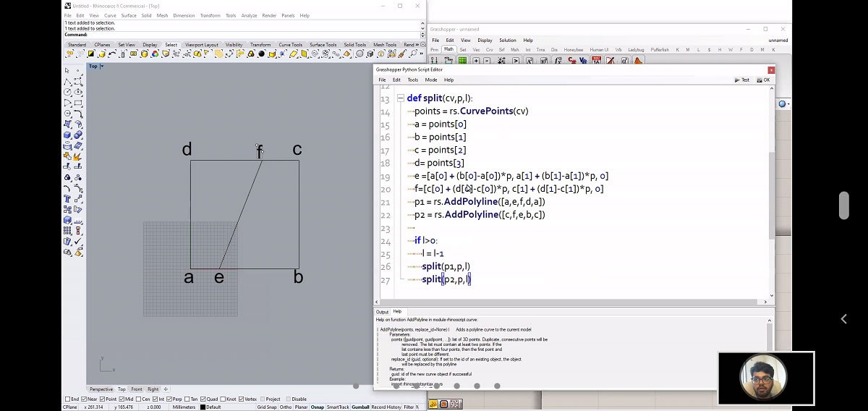
Task: Open the Top viewport dropdown arrow
Action: [x=102, y=67]
